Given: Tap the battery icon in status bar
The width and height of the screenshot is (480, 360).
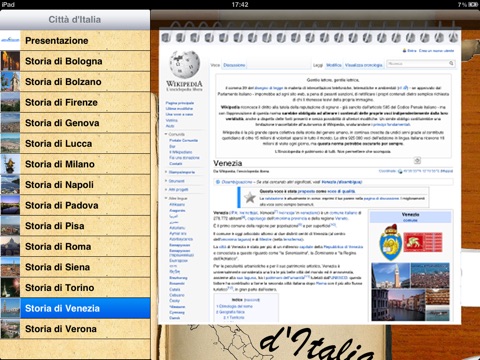Looking at the screenshot, I should pyautogui.click(x=473, y=4).
